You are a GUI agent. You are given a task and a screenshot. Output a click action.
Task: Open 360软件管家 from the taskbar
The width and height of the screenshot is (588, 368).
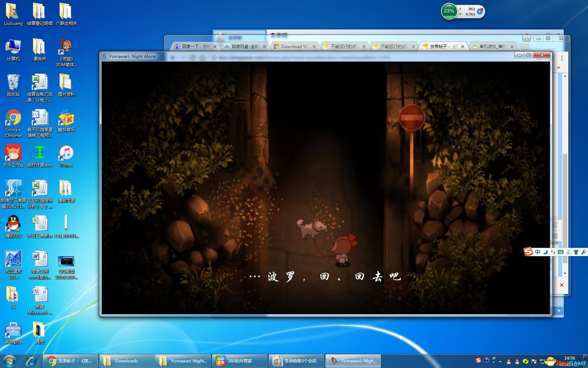pos(240,361)
